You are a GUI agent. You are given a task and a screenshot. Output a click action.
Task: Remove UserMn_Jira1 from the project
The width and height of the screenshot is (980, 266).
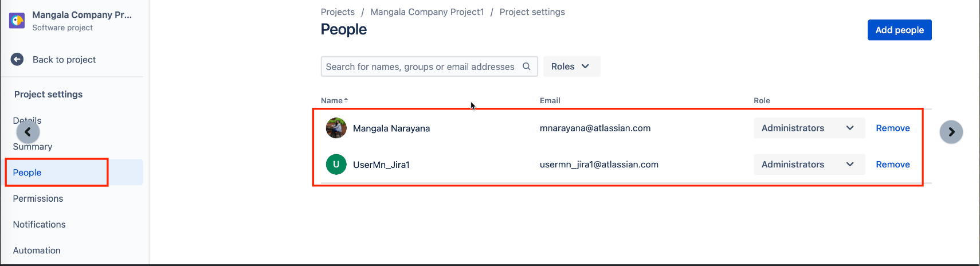[892, 165]
